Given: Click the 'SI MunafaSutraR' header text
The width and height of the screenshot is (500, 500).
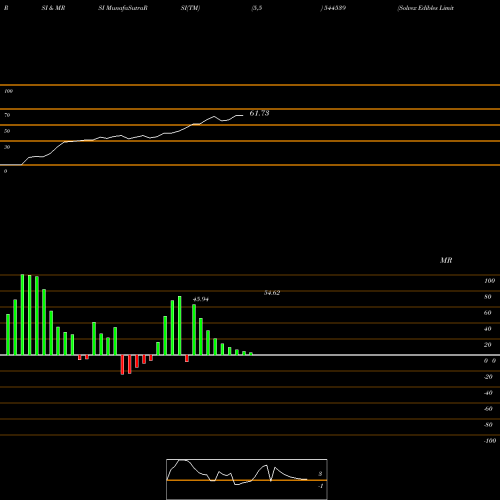Looking at the screenshot, I should [123, 8].
